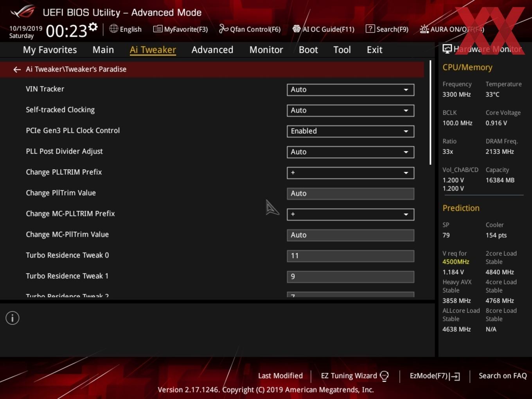Select Change PLLTRIM Prefix label
Screen dimensions: 532x399
click(64, 172)
